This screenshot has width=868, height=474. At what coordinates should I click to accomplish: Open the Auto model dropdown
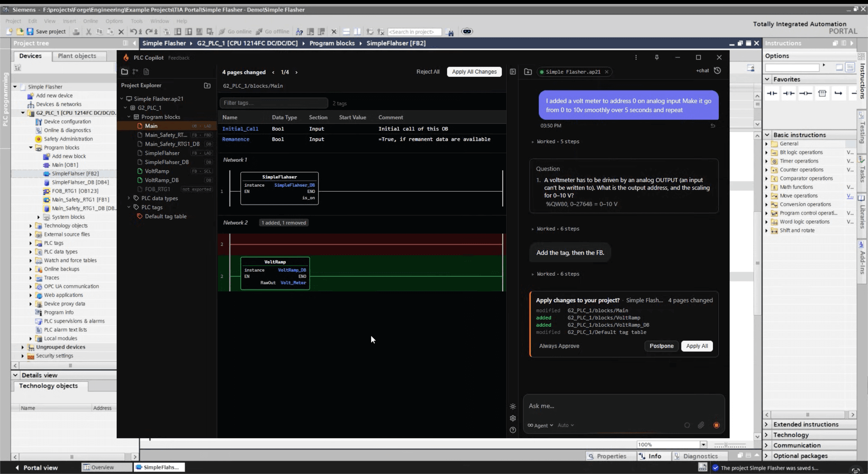[x=566, y=425]
